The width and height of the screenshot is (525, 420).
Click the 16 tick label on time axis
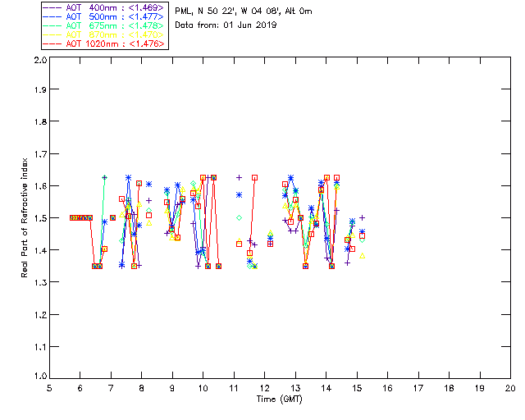click(387, 388)
